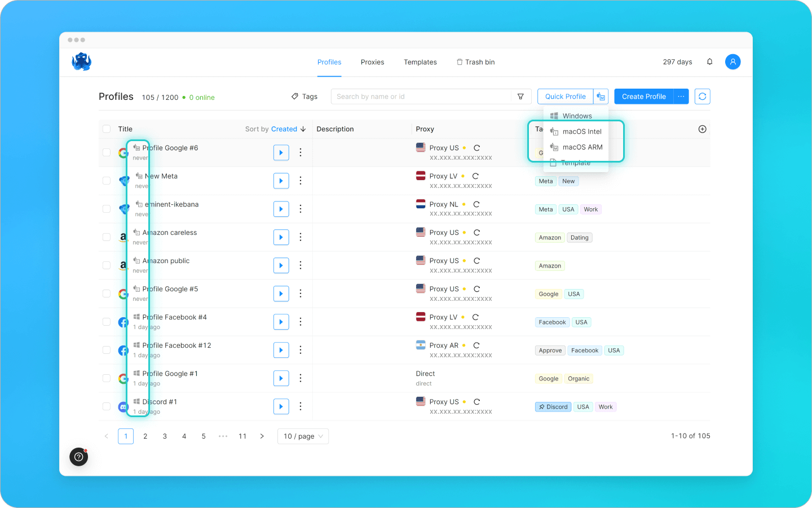
Task: Click the proxy rotate icon on Proxy US row
Action: [476, 147]
